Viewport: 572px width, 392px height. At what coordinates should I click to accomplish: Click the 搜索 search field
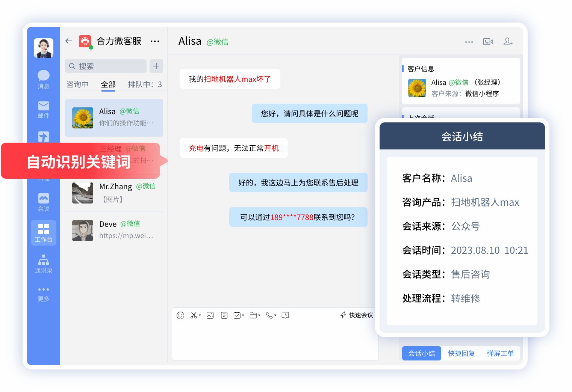click(106, 66)
